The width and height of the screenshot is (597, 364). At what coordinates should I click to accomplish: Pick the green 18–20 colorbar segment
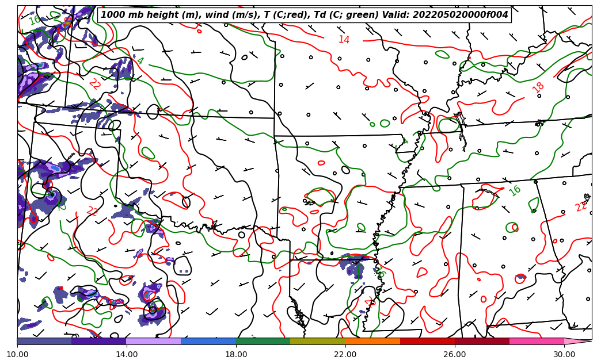[x=263, y=341]
